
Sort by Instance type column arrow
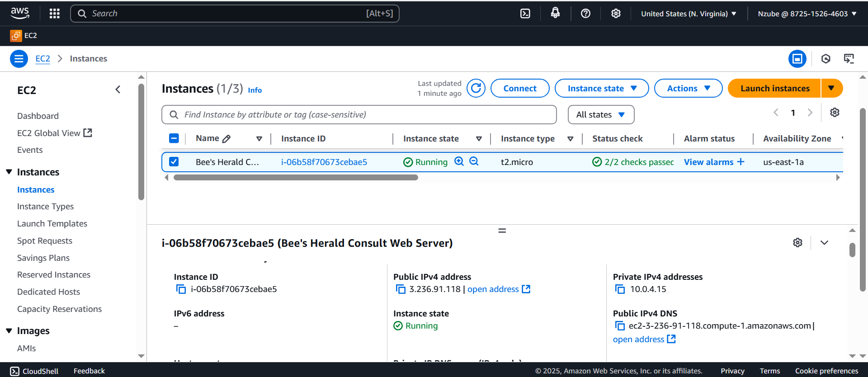tap(571, 139)
